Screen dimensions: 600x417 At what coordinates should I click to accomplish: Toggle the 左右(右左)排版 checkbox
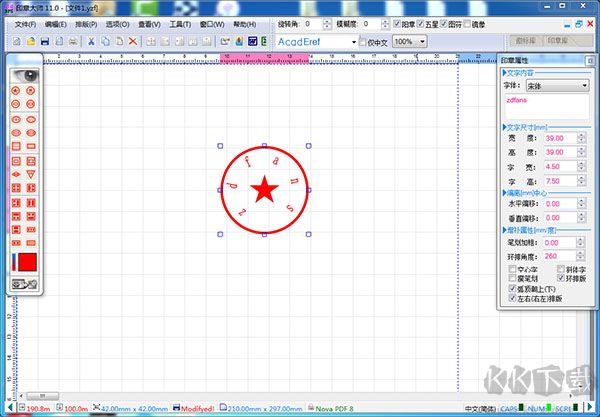click(x=512, y=298)
